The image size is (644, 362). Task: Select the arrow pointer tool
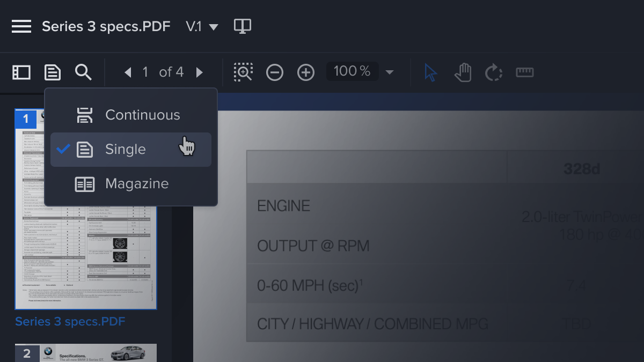[430, 72]
